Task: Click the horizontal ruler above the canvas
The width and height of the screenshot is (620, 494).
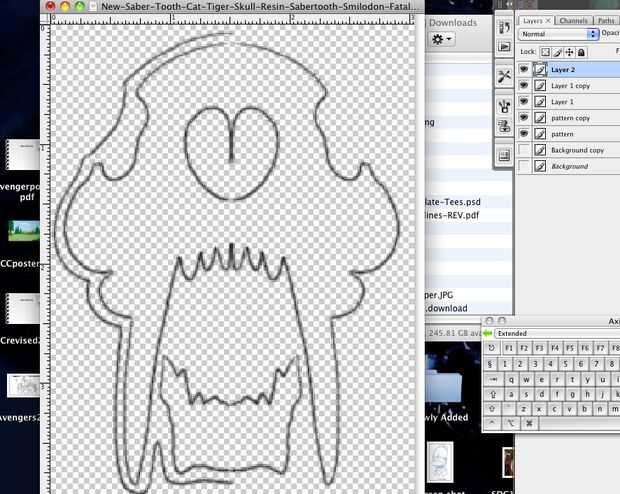Action: (232, 19)
